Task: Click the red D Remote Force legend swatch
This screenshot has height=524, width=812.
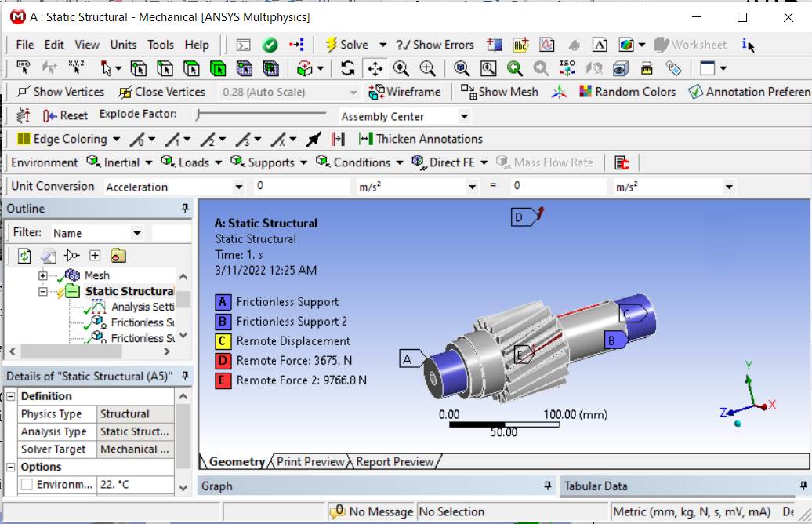Action: (223, 361)
